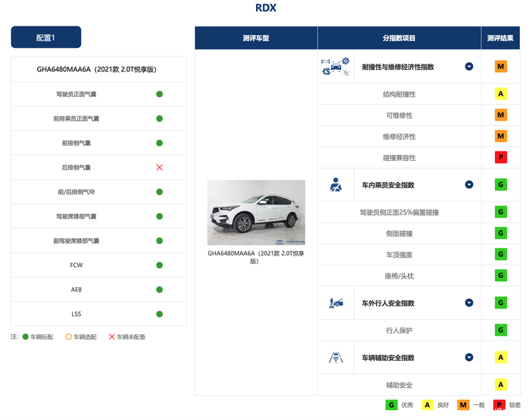Click the crashworthiness and repair economy index icon
This screenshot has height=420, width=532.
335,66
